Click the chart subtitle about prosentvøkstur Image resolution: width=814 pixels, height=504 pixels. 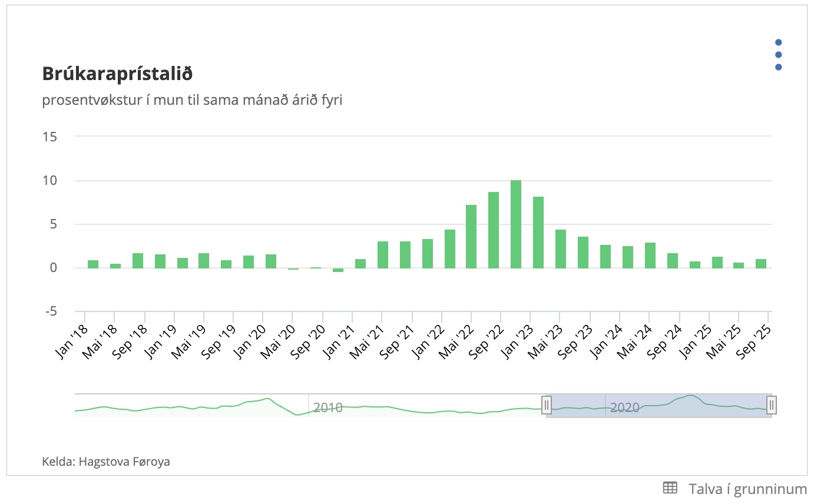[x=192, y=100]
